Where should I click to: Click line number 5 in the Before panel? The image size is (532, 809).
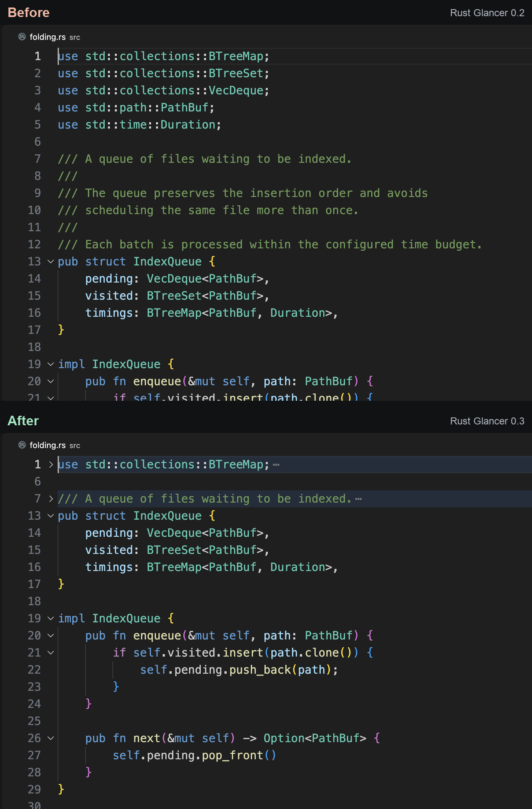[x=37, y=125]
